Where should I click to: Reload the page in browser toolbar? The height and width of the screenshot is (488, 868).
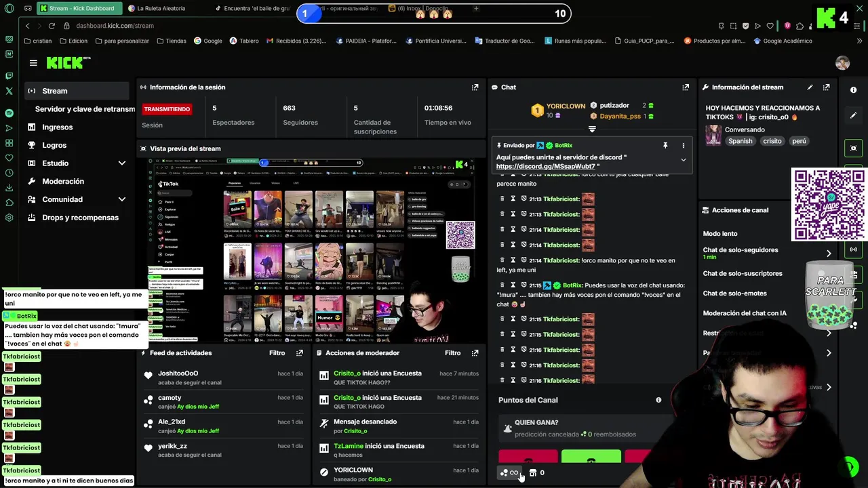click(x=52, y=26)
